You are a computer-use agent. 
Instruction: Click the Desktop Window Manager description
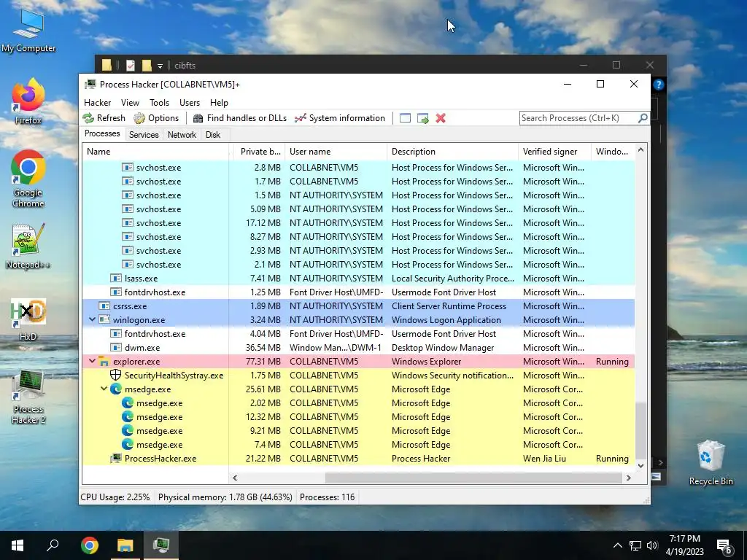[x=443, y=348]
